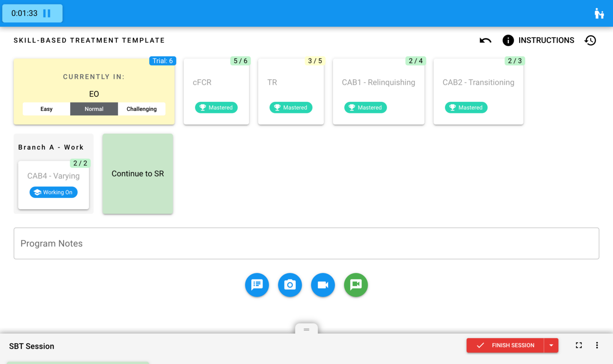Click into the Program Notes field

coord(306,243)
